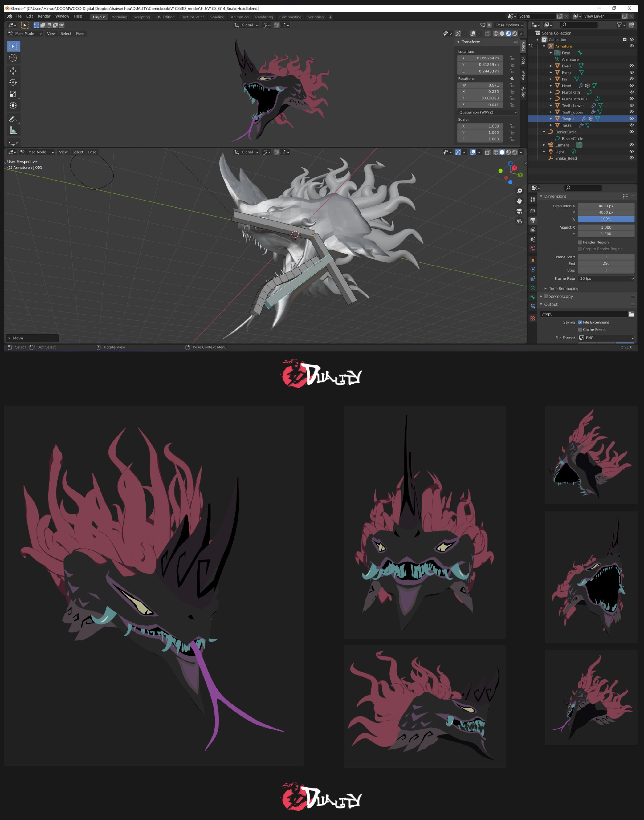The width and height of the screenshot is (644, 820).
Task: Select the Annotate pencil tool
Action: point(13,119)
